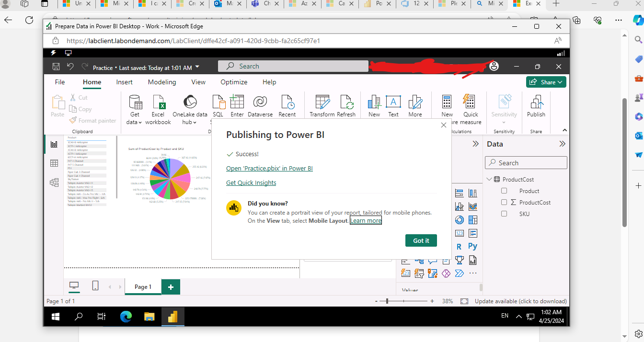Select the donut chart visual icon
The image size is (644, 342).
coord(459,219)
